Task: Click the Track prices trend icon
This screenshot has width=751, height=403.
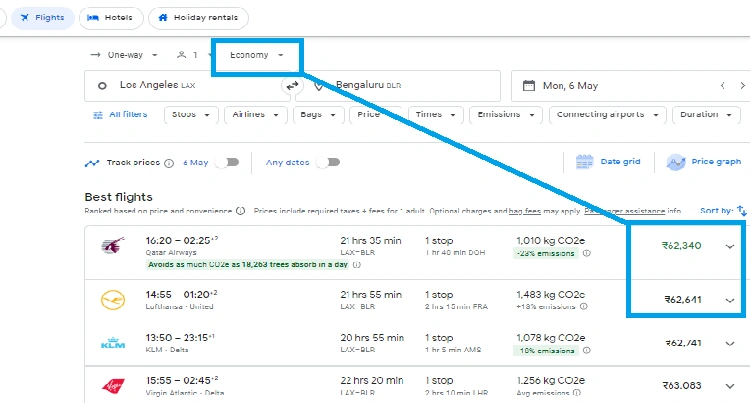Action: click(92, 163)
